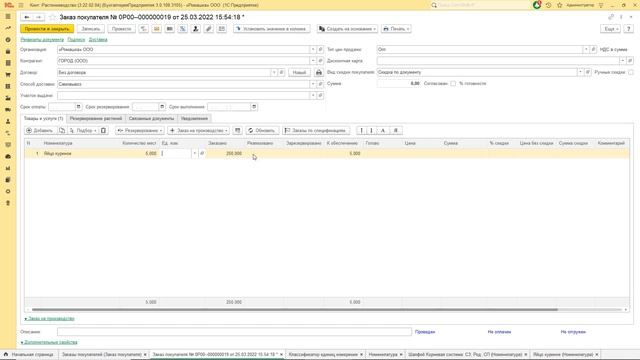Open the 'Доставка' link
Screen dimensions: 640x360
click(98, 40)
